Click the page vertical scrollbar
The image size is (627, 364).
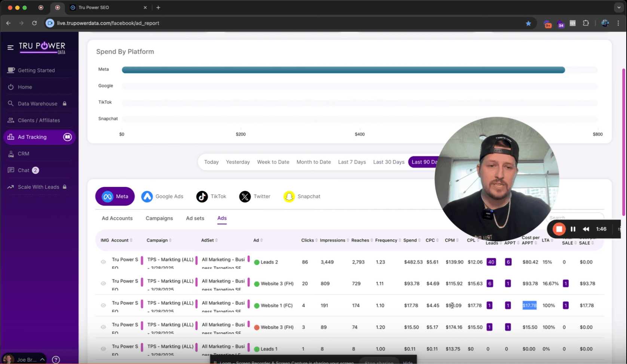624,142
